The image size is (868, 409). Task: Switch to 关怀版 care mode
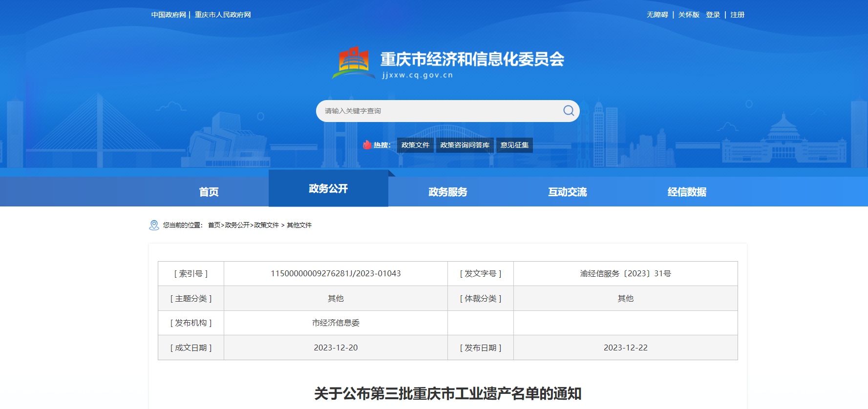coord(689,15)
